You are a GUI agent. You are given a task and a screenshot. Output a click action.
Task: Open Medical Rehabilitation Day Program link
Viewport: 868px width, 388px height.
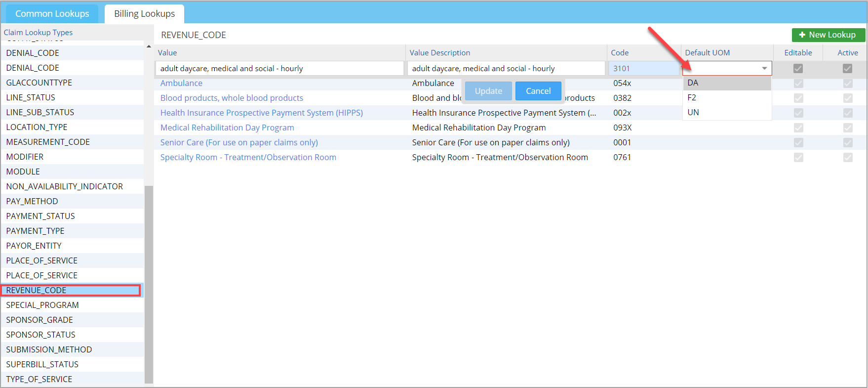point(227,128)
